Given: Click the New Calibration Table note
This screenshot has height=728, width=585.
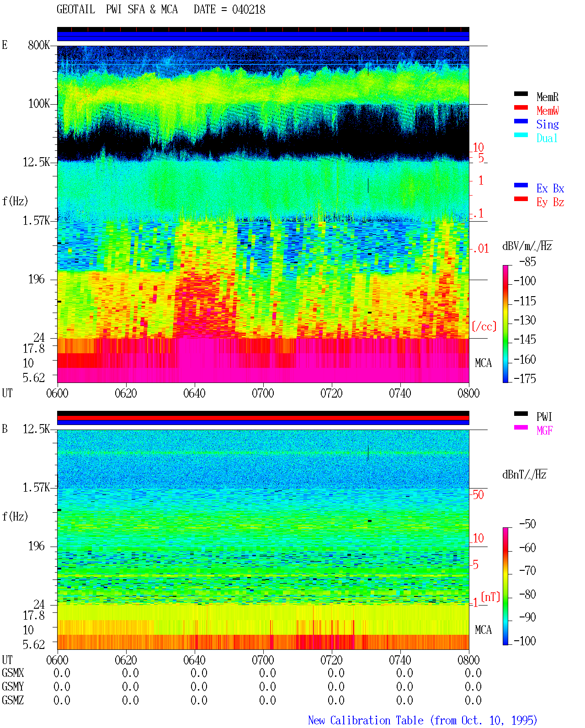Looking at the screenshot, I should coord(422,721).
